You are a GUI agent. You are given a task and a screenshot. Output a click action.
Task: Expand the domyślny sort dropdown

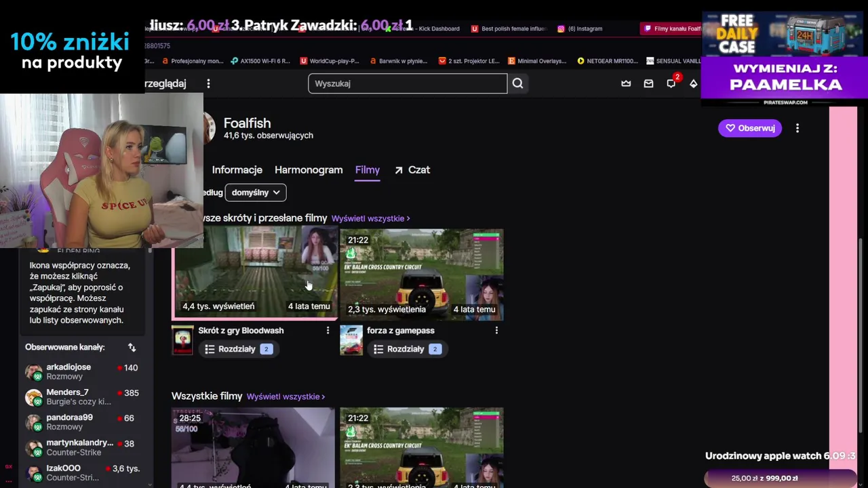[256, 192]
